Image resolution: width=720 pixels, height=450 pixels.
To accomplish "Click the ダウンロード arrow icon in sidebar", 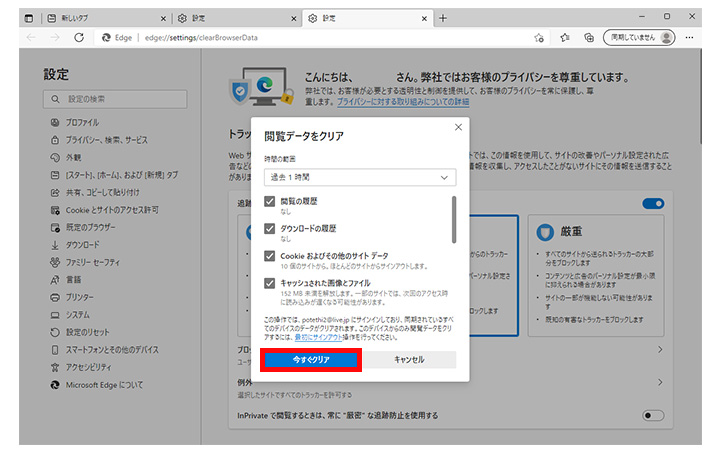I will [55, 245].
